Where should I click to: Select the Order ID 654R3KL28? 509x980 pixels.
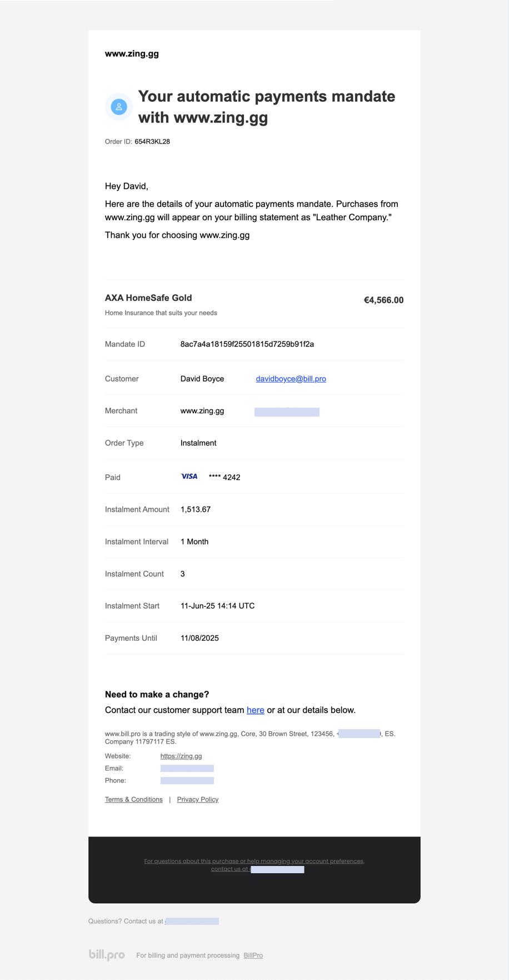152,142
